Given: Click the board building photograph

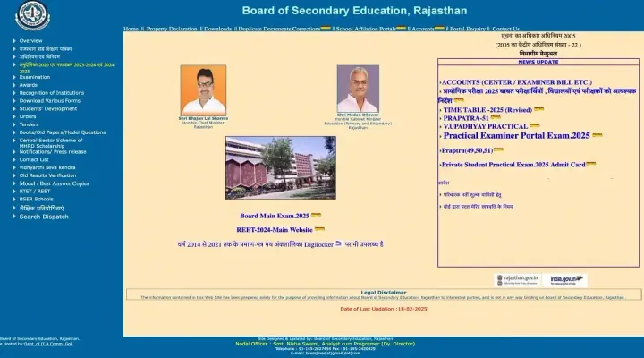Looking at the screenshot, I should (x=281, y=167).
